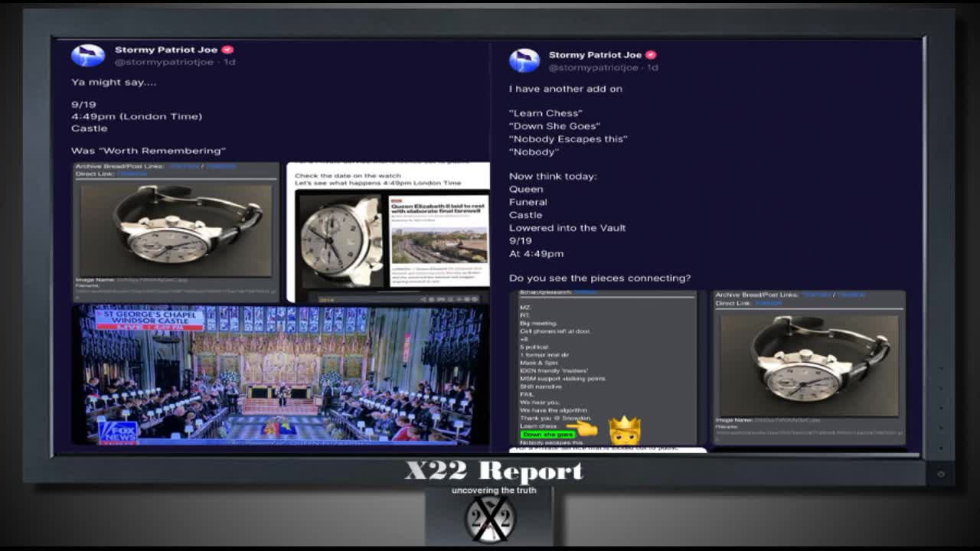Click the Fox News logo in the chapel image
Image resolution: width=980 pixels, height=551 pixels.
coord(118,433)
